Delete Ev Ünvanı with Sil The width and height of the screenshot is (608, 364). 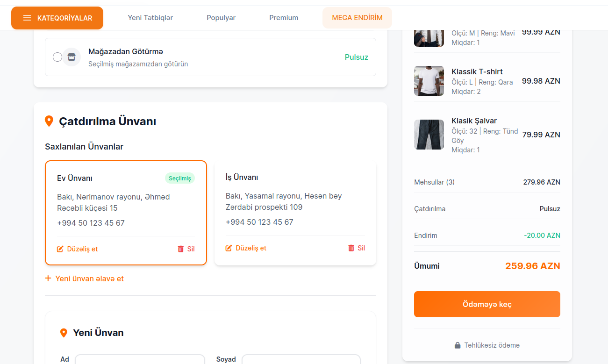coord(186,249)
